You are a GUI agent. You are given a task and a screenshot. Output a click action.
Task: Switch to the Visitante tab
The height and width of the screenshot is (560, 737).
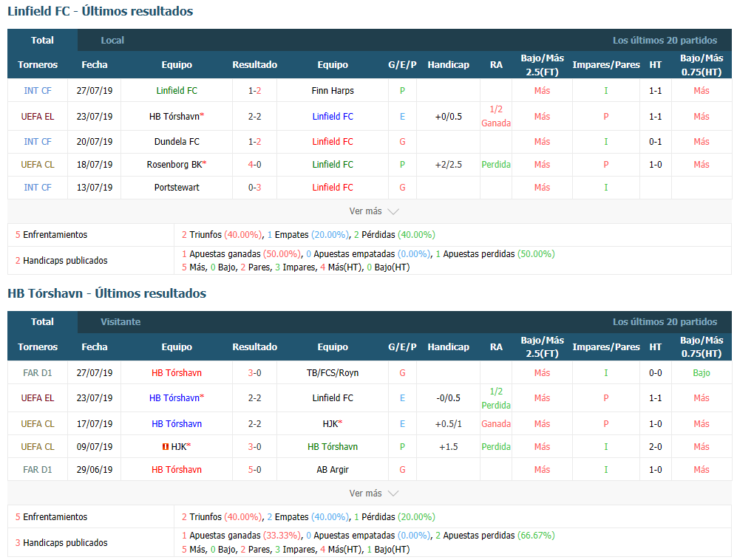120,322
